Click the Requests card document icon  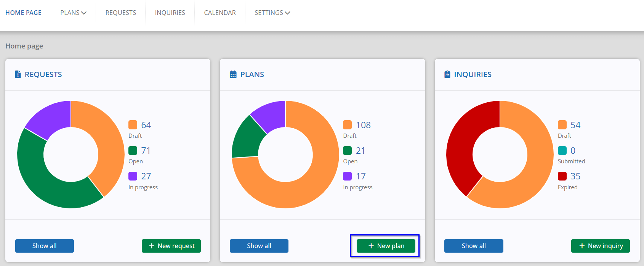pos(18,74)
